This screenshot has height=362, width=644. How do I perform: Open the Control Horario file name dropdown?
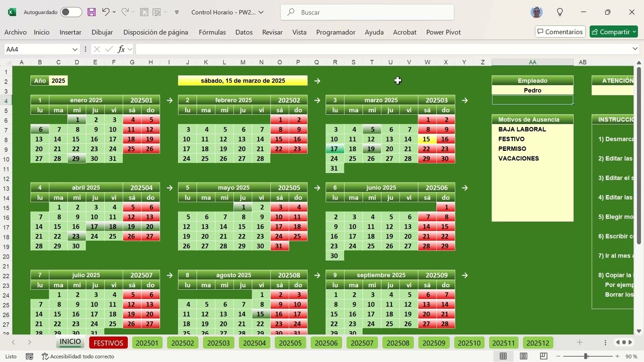(261, 12)
